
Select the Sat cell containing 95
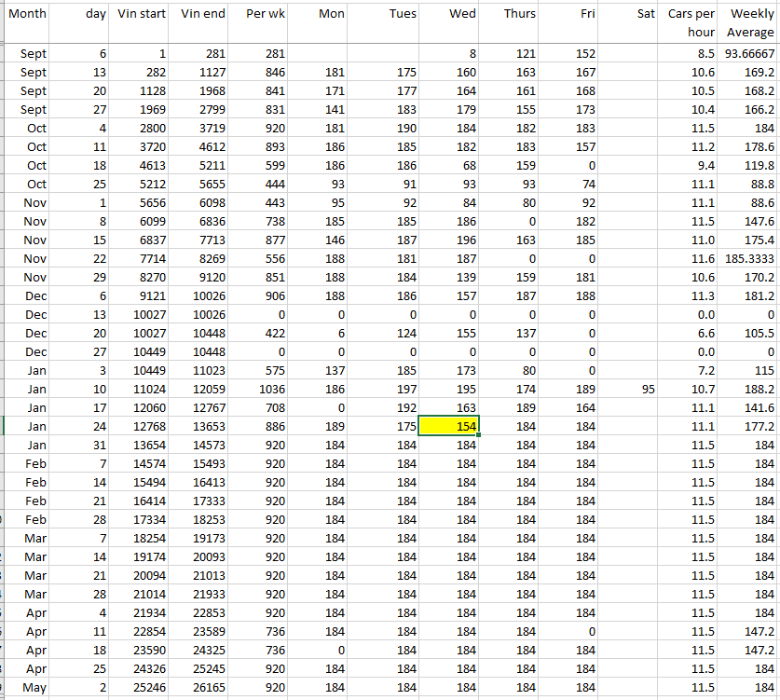coord(630,389)
